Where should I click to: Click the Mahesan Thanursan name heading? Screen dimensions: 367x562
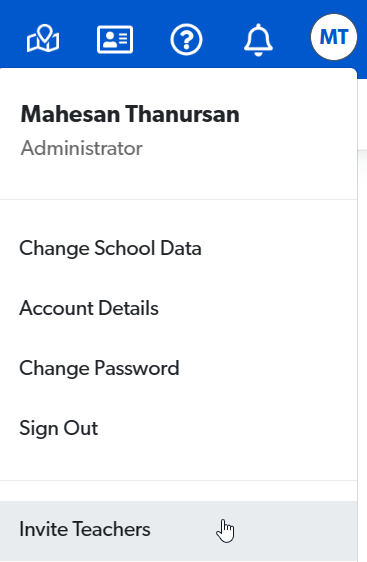click(x=130, y=114)
